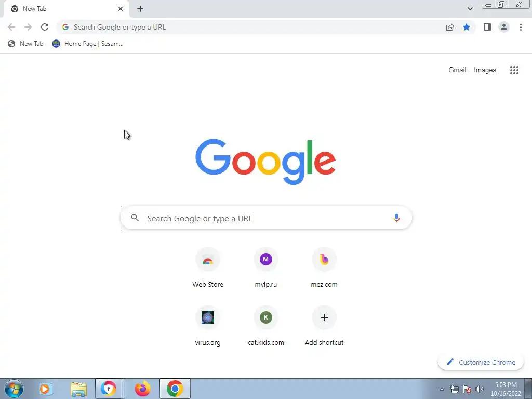Toggle the bookmark star icon
532x399 pixels.
click(467, 27)
